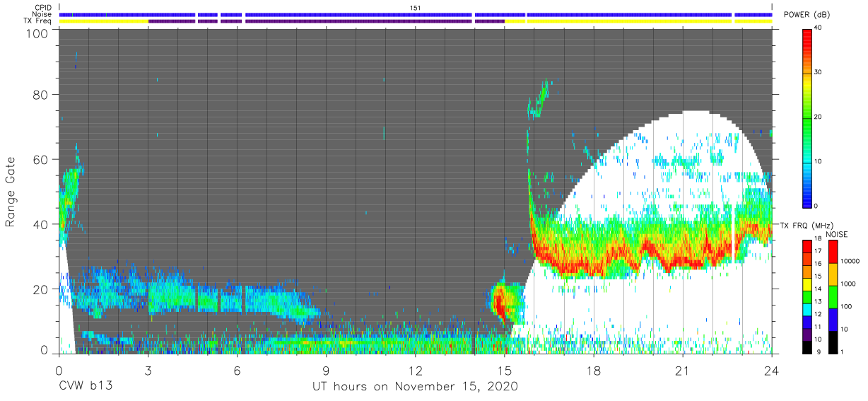This screenshot has width=868, height=401.
Task: Click the UT hours on November 15, 2020 title
Action: (416, 387)
